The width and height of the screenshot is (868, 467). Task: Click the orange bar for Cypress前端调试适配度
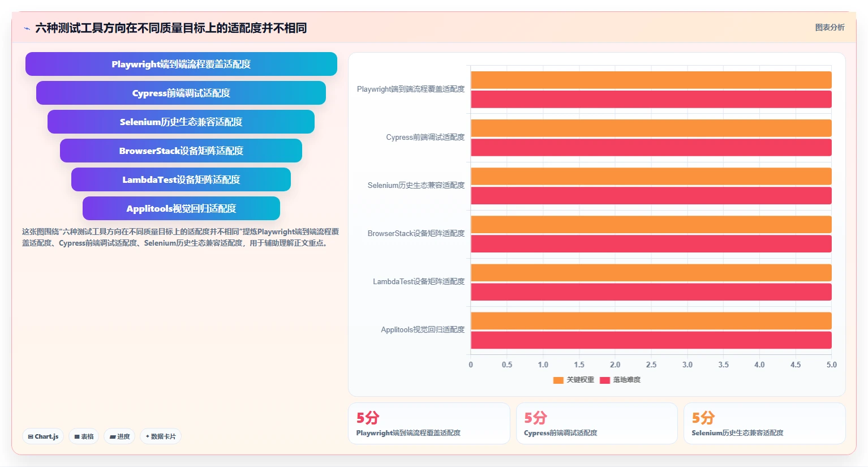tap(651, 128)
